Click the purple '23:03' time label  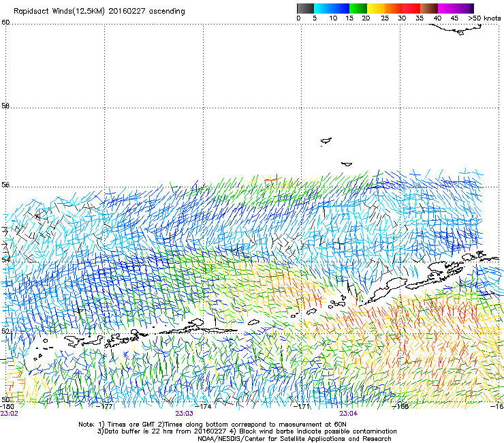click(184, 414)
